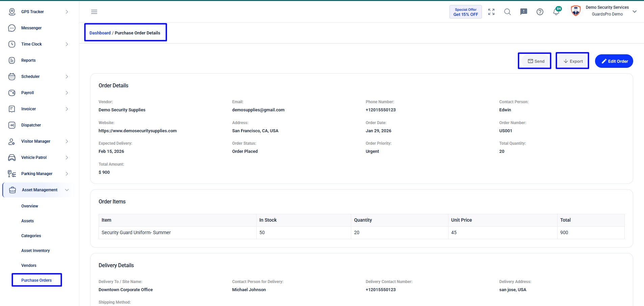Expand the Invoicer submenu chevron
Viewport: 644px width, 306px height.
tap(67, 109)
